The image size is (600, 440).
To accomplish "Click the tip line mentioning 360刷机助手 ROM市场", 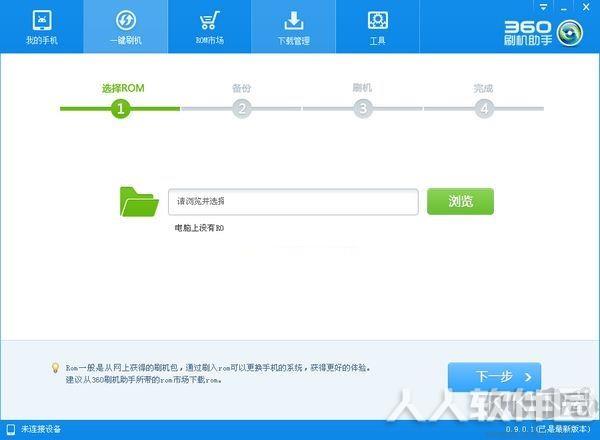I will [x=144, y=380].
